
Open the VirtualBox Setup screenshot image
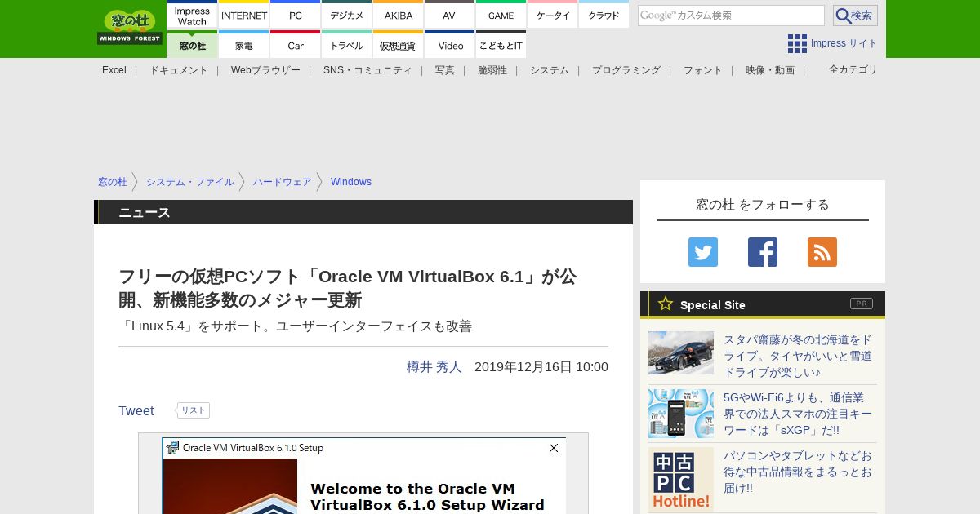363,476
